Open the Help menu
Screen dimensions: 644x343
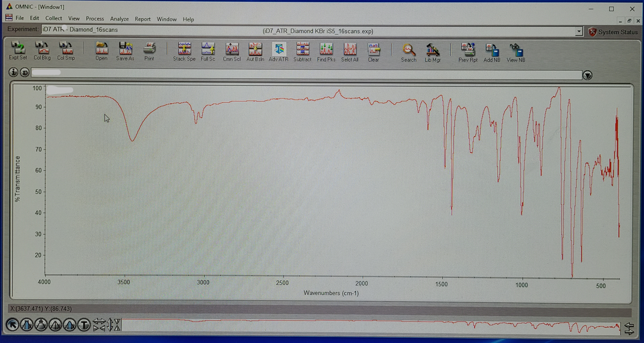pos(189,19)
